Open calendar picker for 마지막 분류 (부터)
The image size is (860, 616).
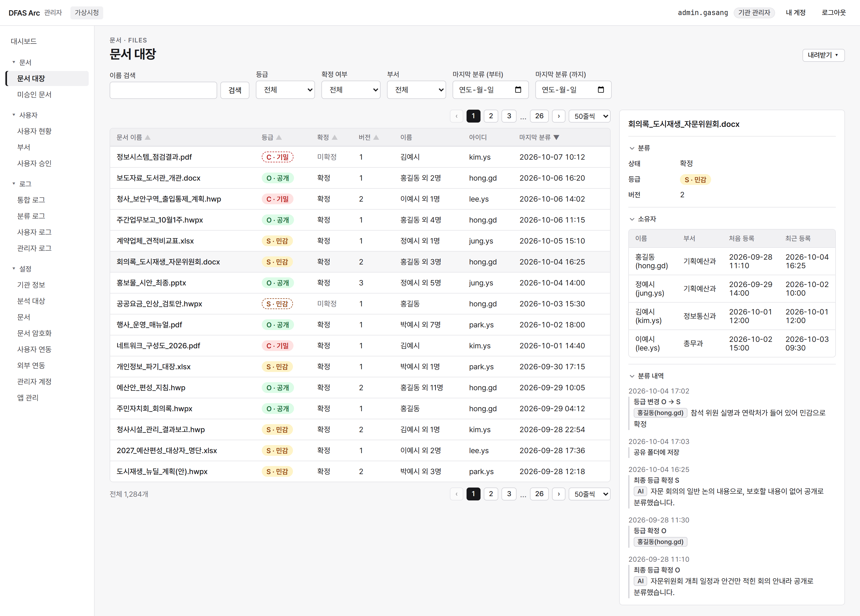point(518,90)
